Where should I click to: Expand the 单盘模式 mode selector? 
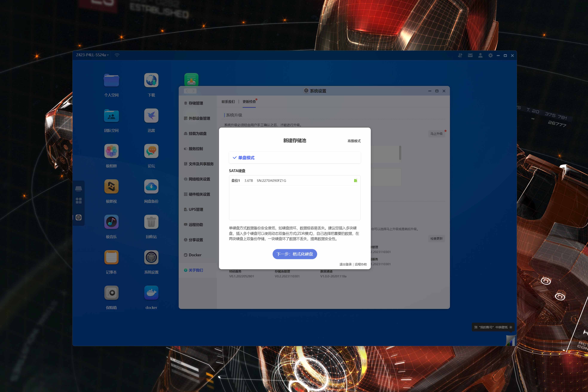295,158
